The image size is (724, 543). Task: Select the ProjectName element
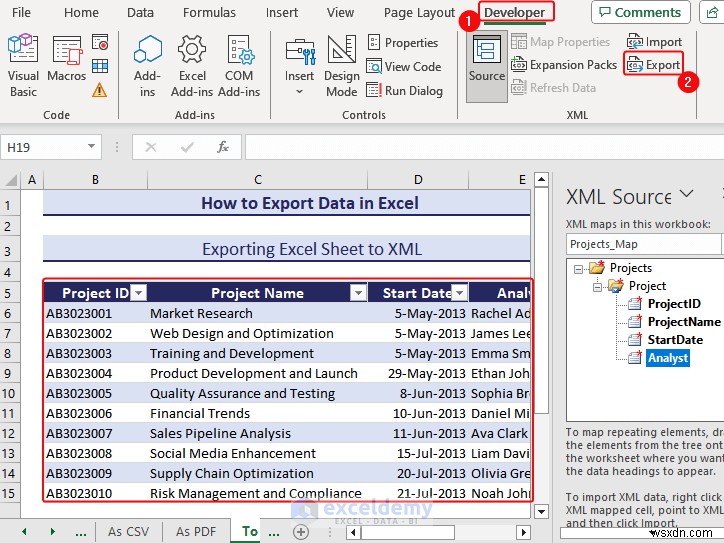pos(684,321)
